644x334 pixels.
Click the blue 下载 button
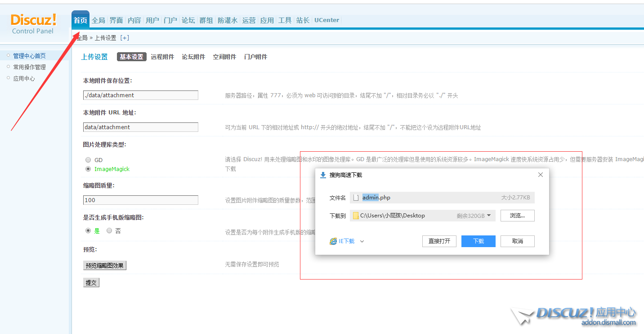479,241
